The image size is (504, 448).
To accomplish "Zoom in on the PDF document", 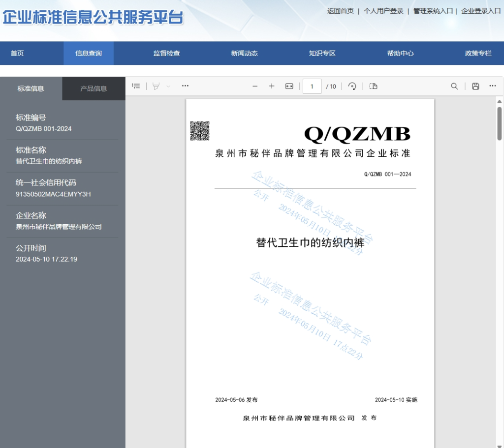I will 272,86.
